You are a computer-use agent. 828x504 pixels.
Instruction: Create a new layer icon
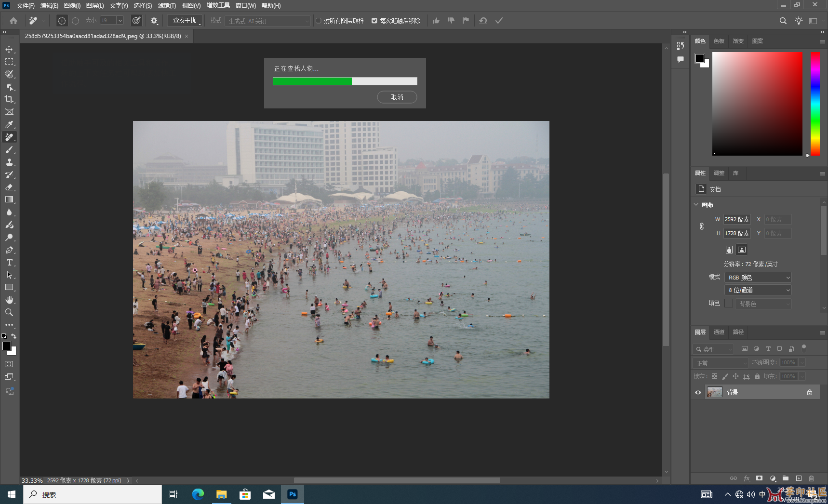coord(799,478)
